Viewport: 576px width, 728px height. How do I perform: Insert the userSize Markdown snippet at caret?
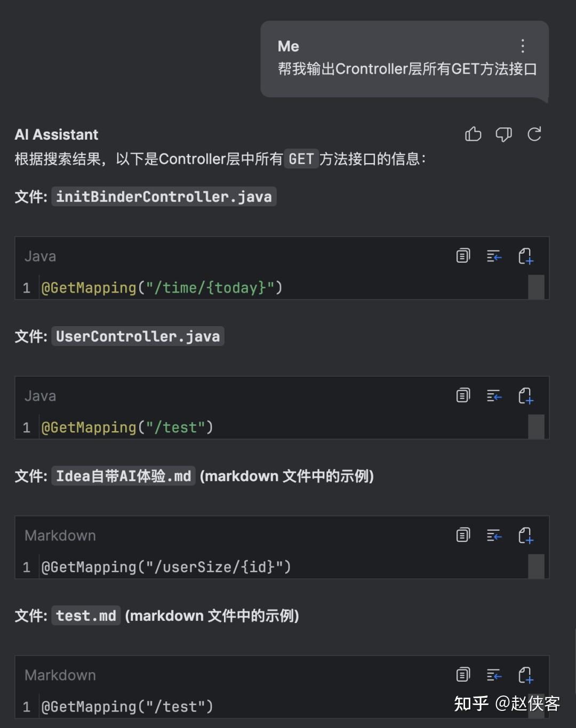click(x=494, y=535)
